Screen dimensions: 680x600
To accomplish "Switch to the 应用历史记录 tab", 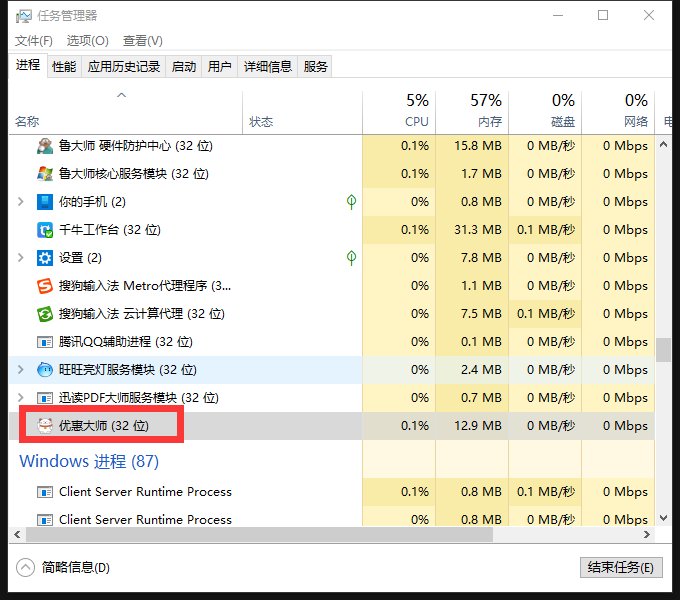I will [124, 66].
